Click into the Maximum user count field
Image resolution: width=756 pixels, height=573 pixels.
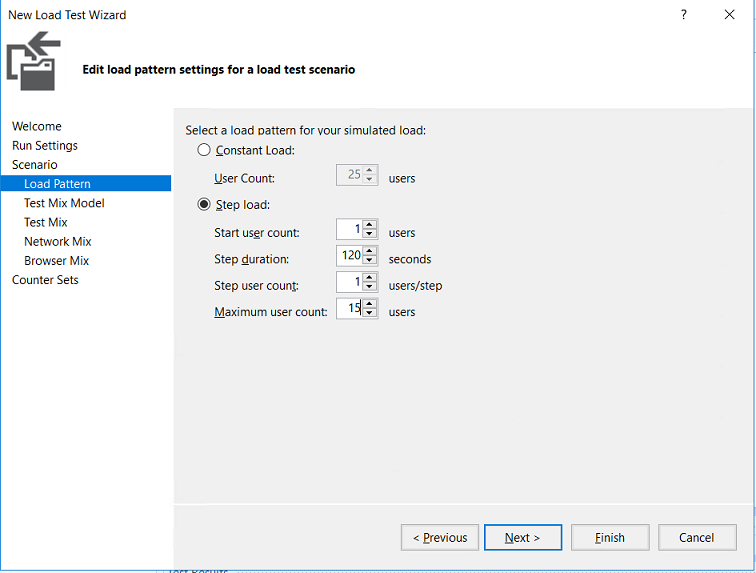pyautogui.click(x=349, y=311)
